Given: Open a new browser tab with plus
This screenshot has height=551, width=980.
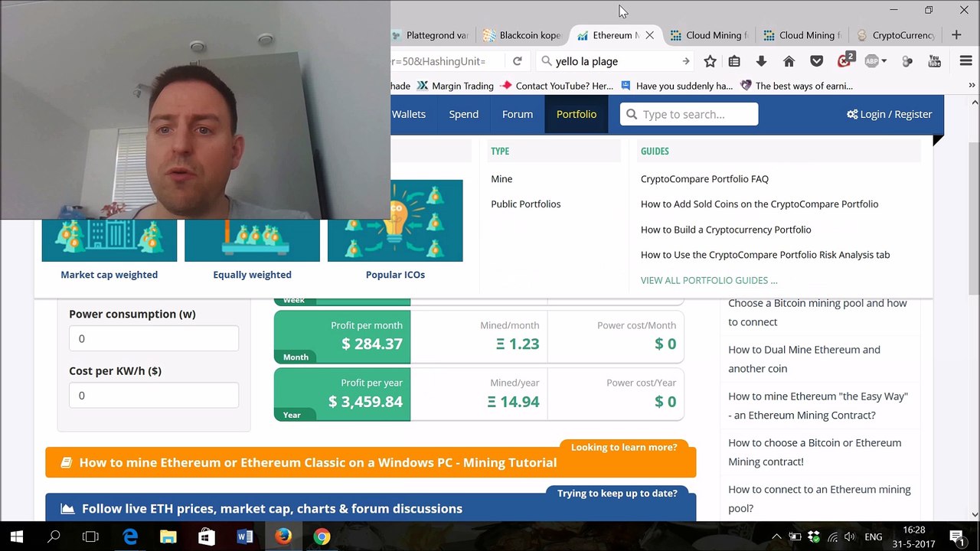Looking at the screenshot, I should pos(956,34).
